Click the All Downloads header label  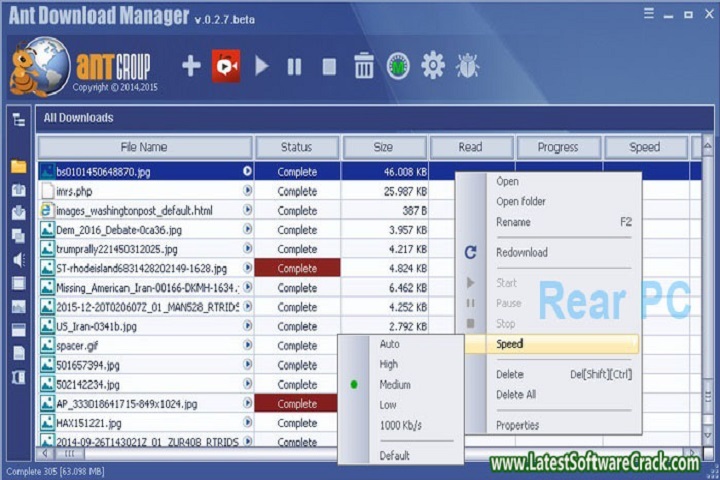click(78, 118)
